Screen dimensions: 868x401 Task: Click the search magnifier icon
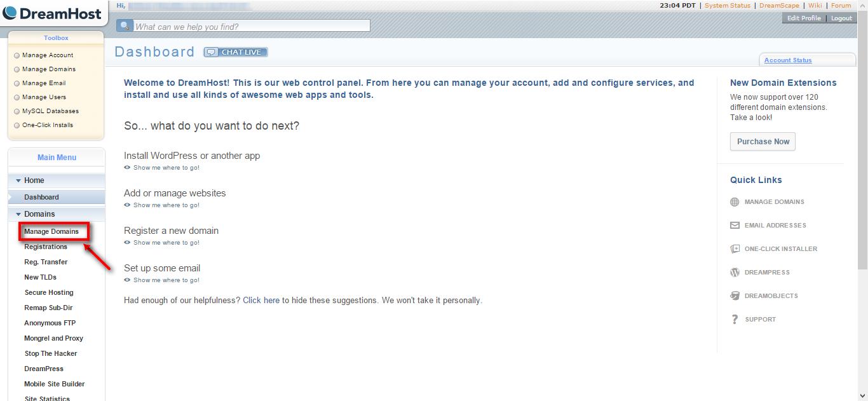(x=125, y=26)
